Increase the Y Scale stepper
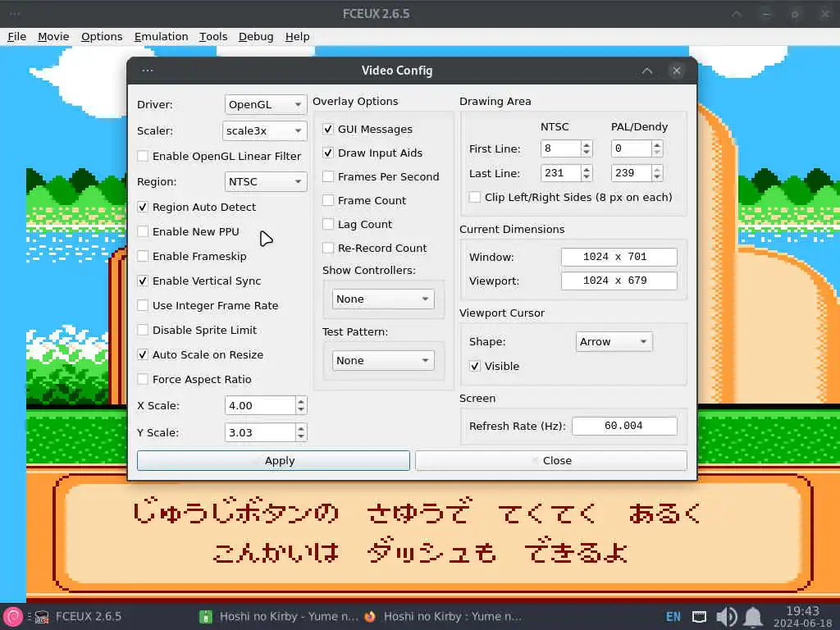Screen dimensions: 840x630 [x=301, y=428]
